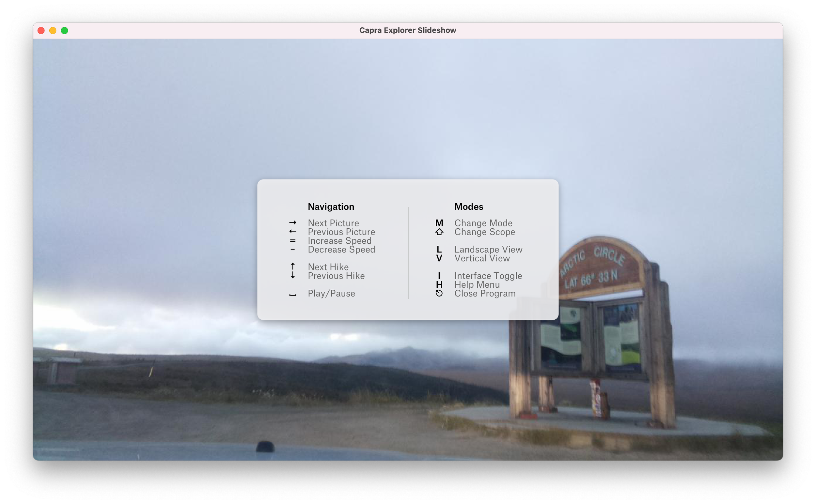
Task: Click the down arrow Previous Hike icon
Action: [292, 275]
